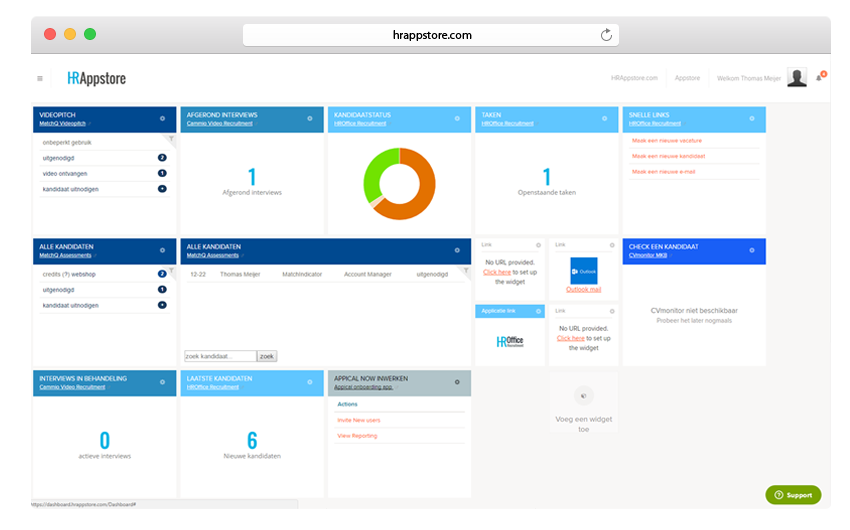Click the 1 Afgerond interviews count

[x=252, y=177]
